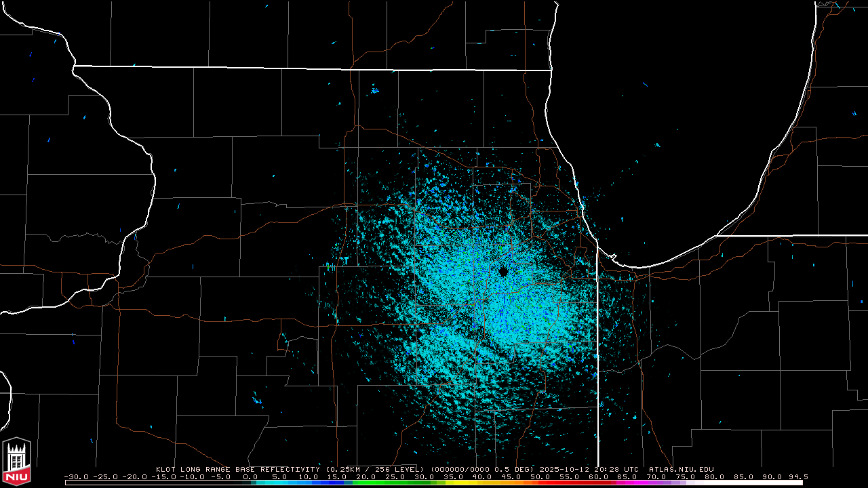The image size is (868, 488).
Task: Click the KLOT Long Range Base Reflectivity title
Action: point(239,469)
